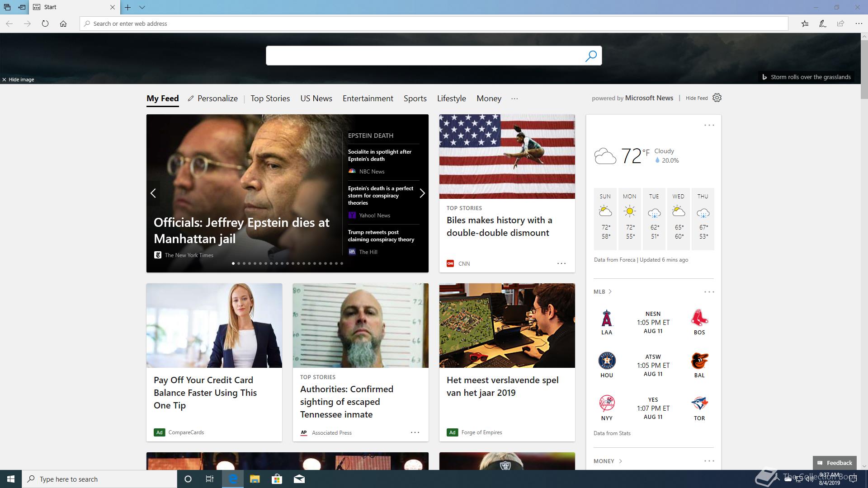
Task: Open Pay Off Your Credit Card ad
Action: click(x=205, y=393)
